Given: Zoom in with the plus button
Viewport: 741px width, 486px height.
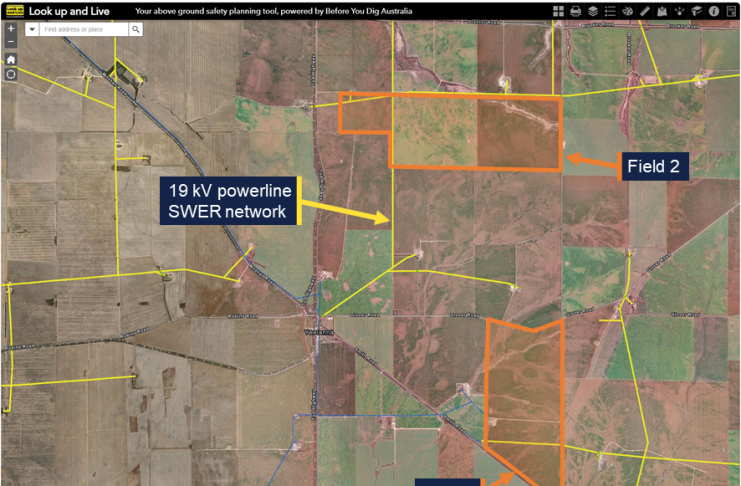Looking at the screenshot, I should 11,29.
